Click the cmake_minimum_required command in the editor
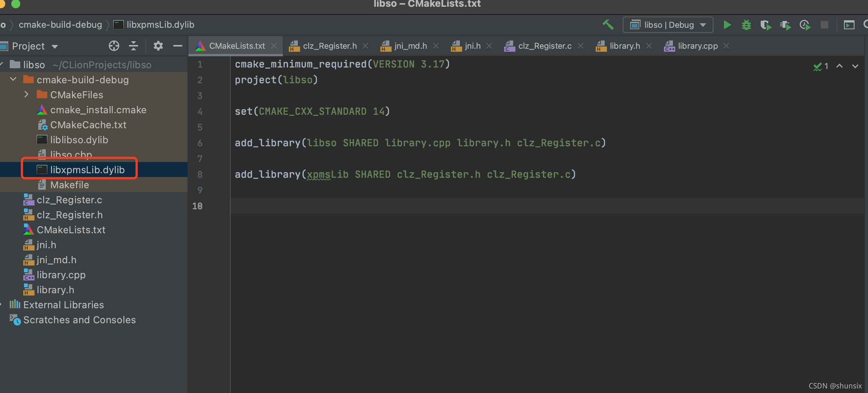 click(300, 64)
